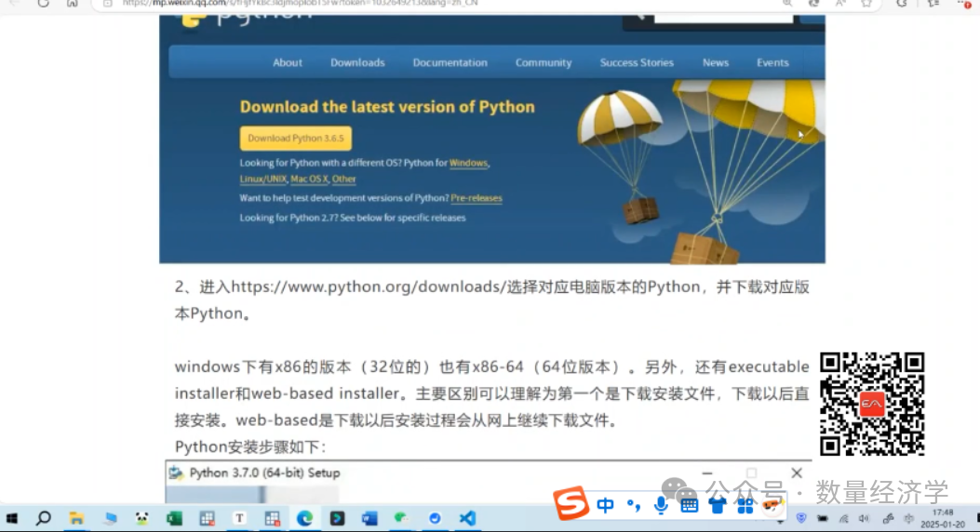980x532 pixels.
Task: Open the Windows Start menu
Action: [12, 518]
